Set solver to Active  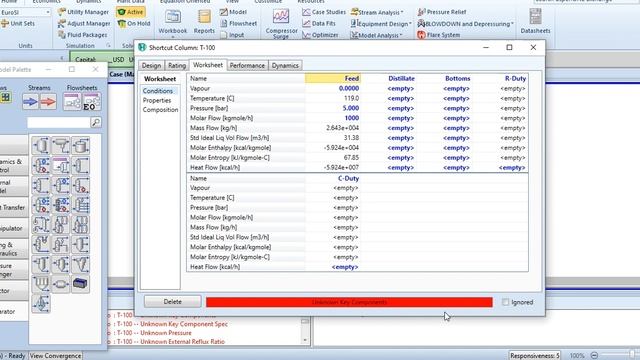[x=131, y=12]
